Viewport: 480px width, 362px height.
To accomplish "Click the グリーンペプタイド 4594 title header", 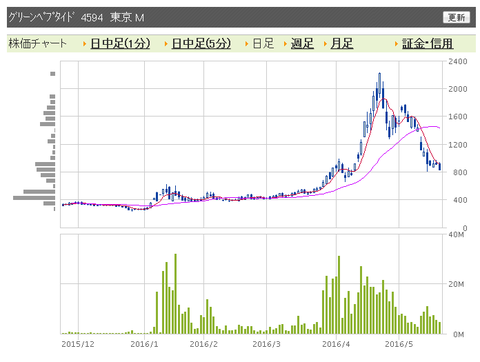I will coord(77,17).
